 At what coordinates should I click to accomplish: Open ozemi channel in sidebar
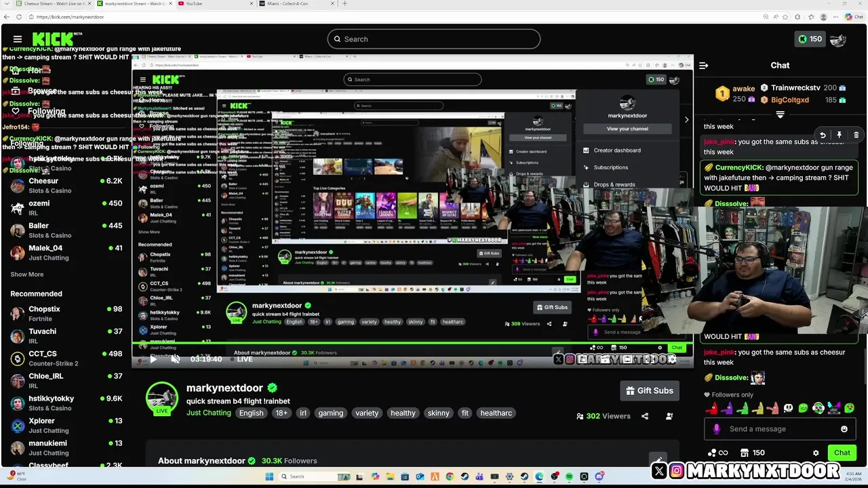click(x=66, y=208)
